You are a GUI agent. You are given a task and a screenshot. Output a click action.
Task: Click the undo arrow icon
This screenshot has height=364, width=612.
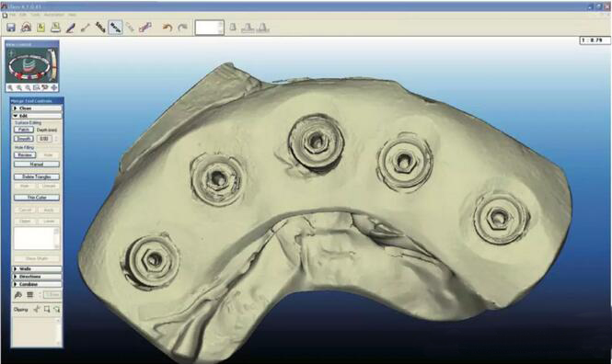pyautogui.click(x=167, y=28)
